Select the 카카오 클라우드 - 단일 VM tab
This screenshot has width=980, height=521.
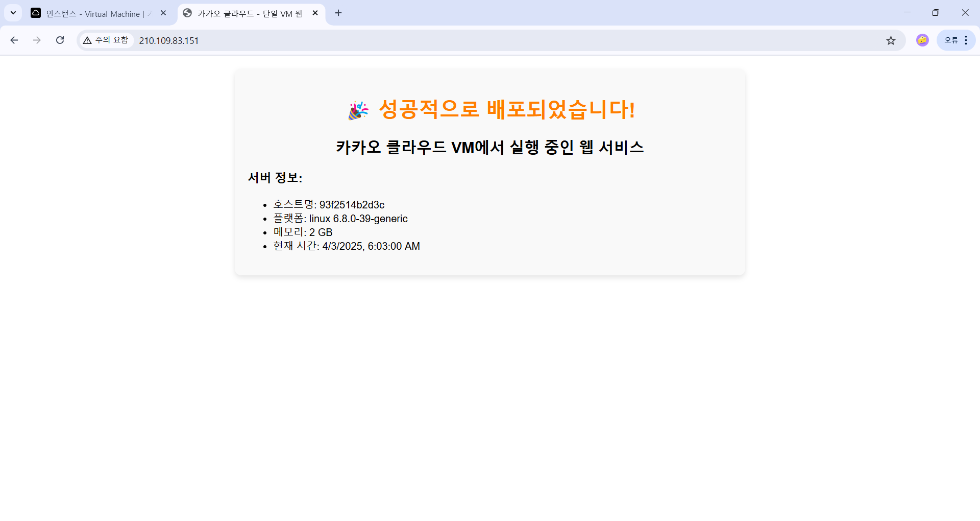(251, 13)
